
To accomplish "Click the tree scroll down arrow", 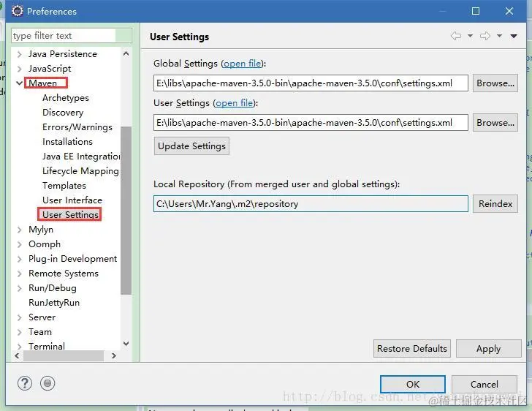I will point(126,344).
